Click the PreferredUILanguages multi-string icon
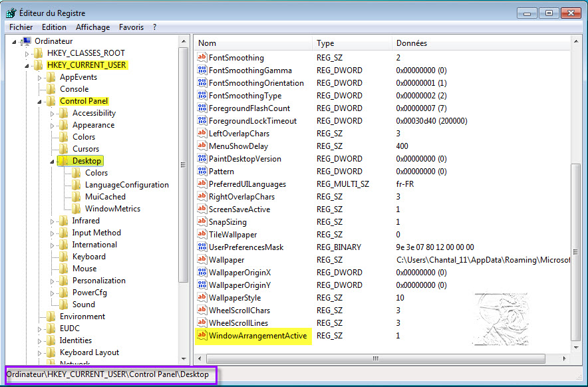 202,184
